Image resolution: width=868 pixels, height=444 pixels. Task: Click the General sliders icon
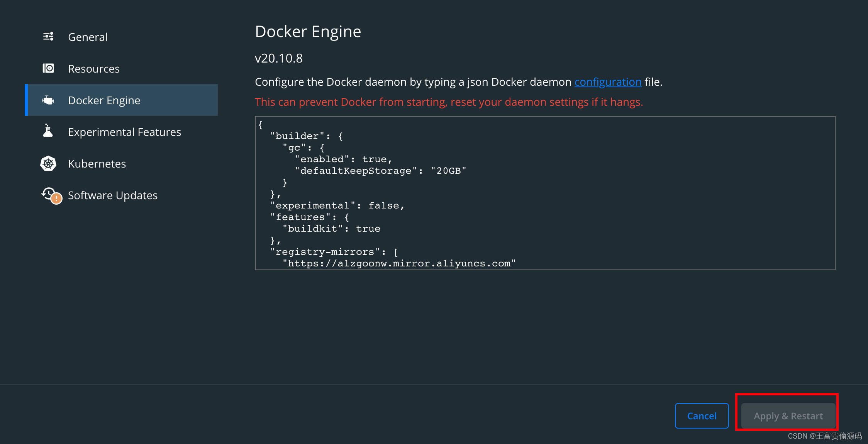[x=48, y=37]
